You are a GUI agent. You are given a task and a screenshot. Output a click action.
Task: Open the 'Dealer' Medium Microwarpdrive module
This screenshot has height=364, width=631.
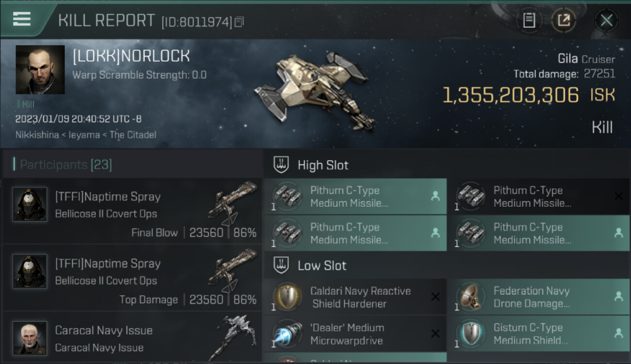pos(355,334)
